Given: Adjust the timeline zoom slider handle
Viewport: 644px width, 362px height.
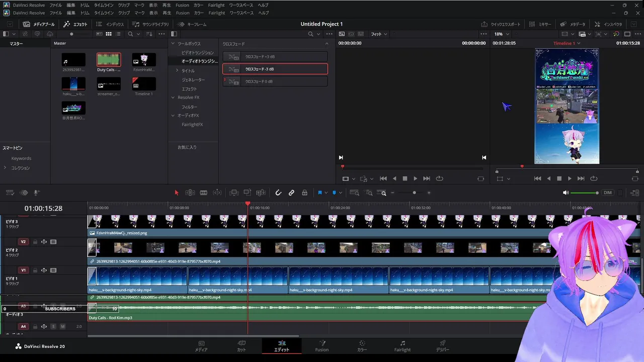Looking at the screenshot, I should coord(415,193).
